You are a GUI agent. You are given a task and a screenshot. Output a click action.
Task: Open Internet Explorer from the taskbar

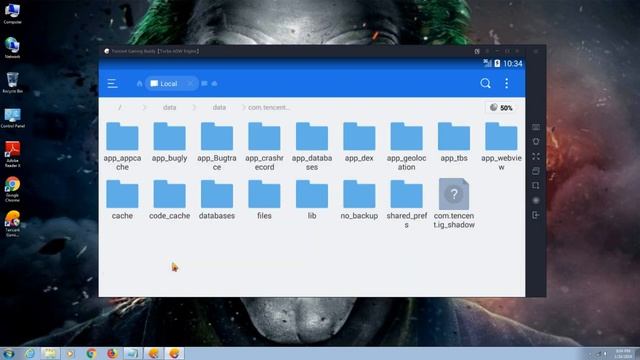tap(29, 353)
